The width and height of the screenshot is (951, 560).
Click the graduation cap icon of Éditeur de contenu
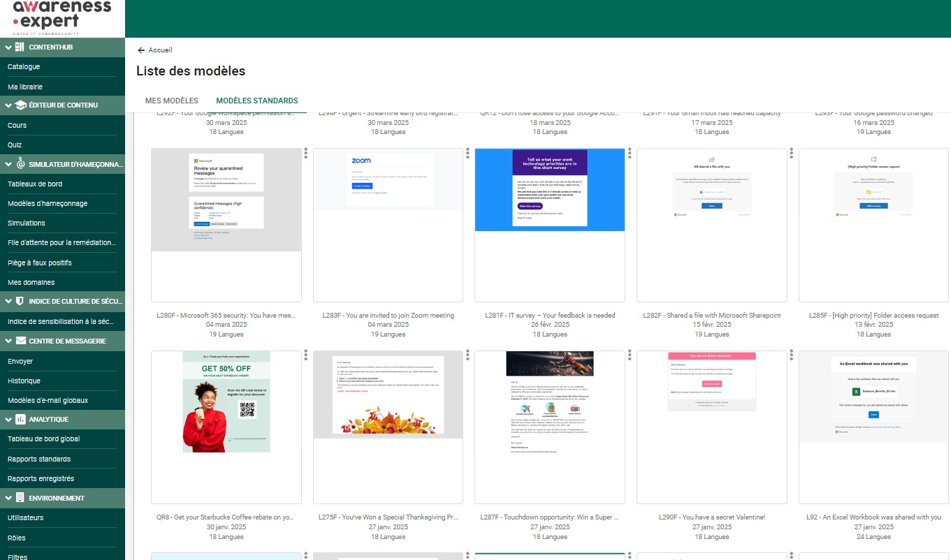coord(20,105)
